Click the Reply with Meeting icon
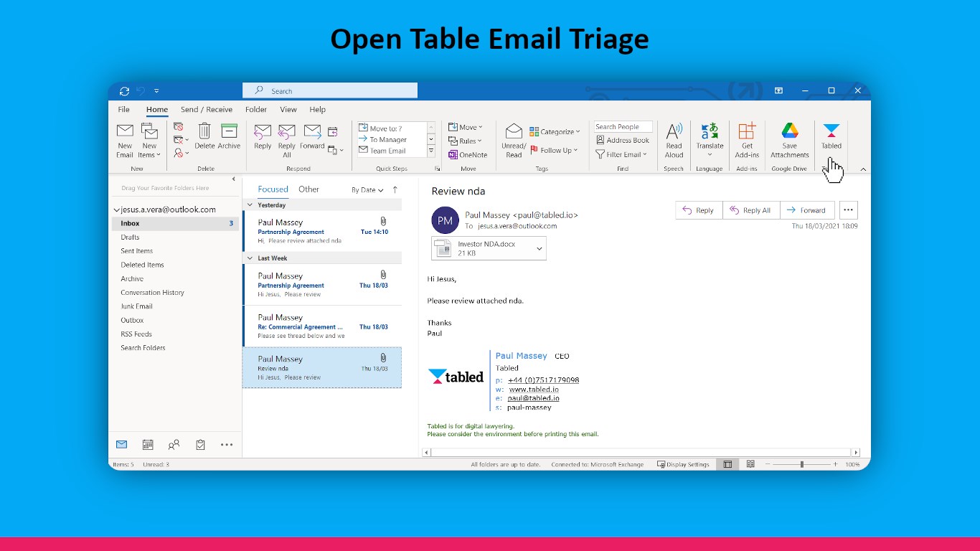 333,132
